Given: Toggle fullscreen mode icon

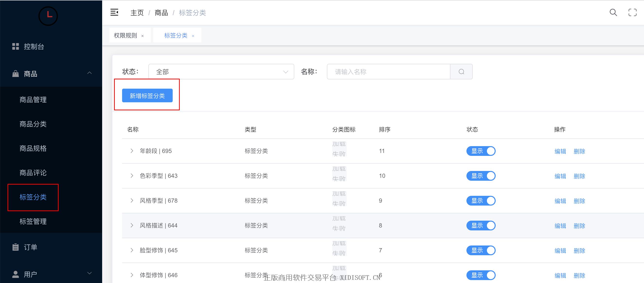Looking at the screenshot, I should pos(633,12).
